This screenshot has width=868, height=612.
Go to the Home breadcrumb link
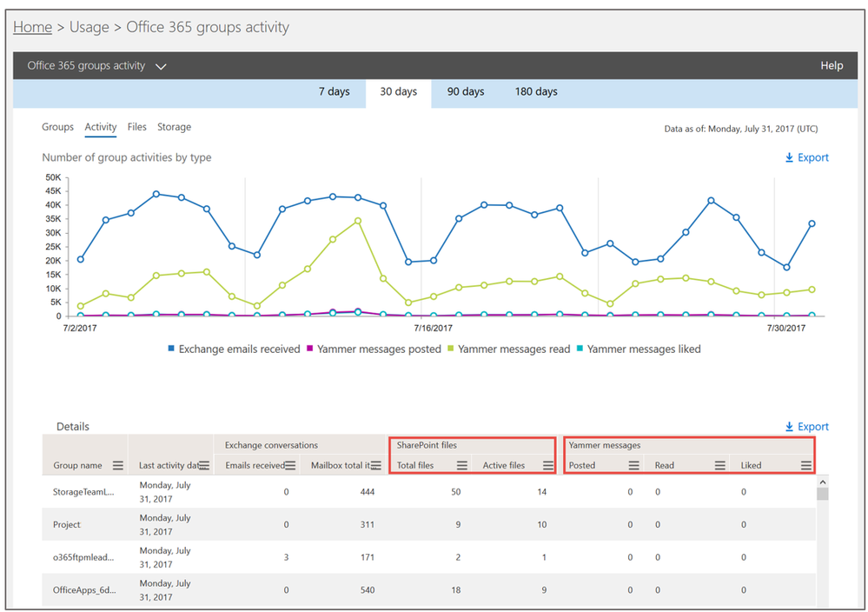click(33, 27)
